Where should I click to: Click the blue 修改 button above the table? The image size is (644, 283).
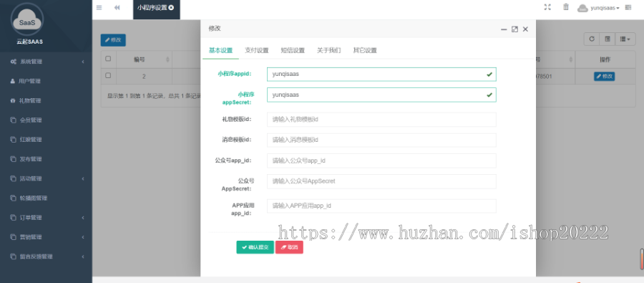[113, 40]
